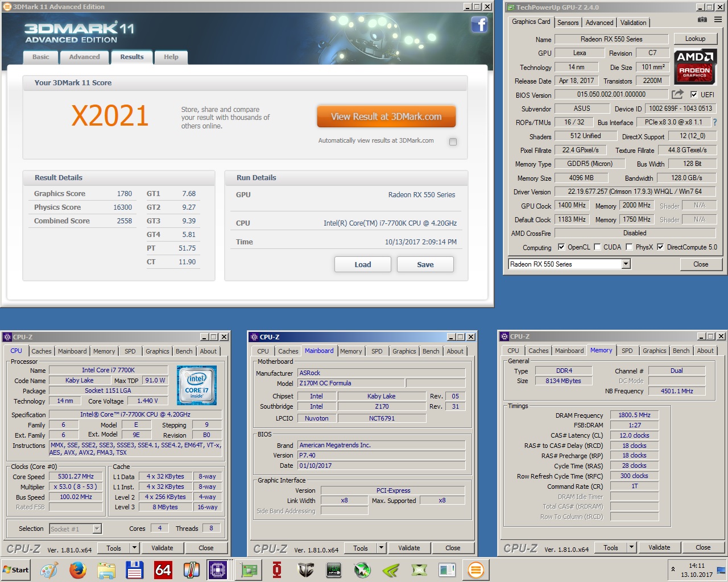Click the Load button in Run Details

coord(363,265)
